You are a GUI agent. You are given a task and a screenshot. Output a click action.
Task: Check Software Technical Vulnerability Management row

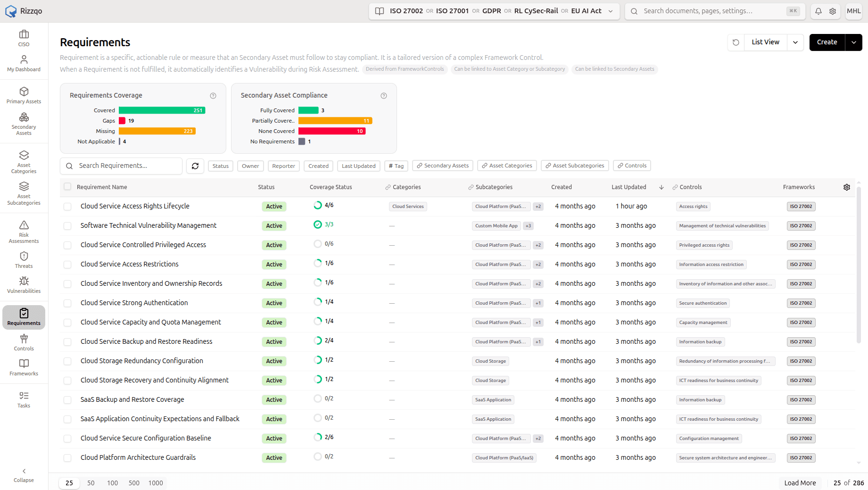tap(67, 226)
